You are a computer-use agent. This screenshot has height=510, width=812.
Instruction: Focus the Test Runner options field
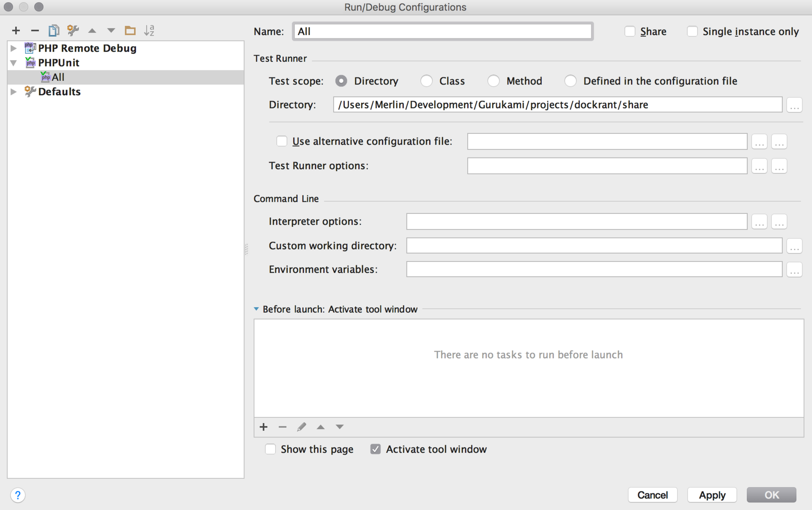coord(607,166)
